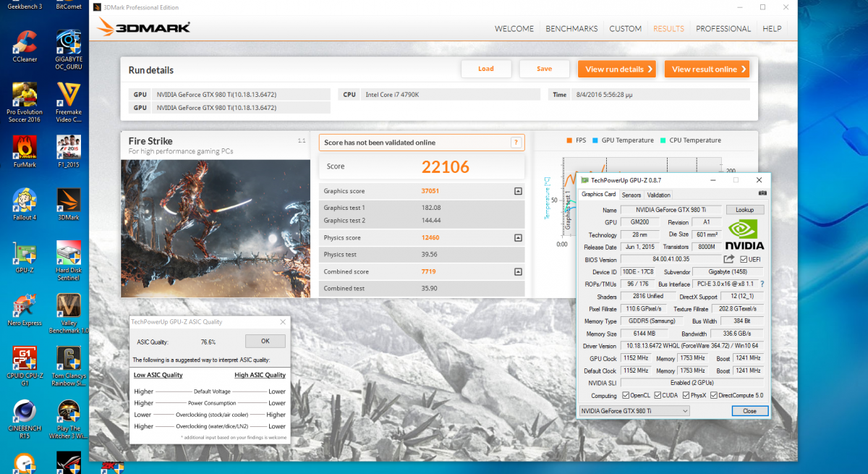Select the Graphics Card tab in GPU-Z
The height and width of the screenshot is (474, 868).
pos(599,194)
